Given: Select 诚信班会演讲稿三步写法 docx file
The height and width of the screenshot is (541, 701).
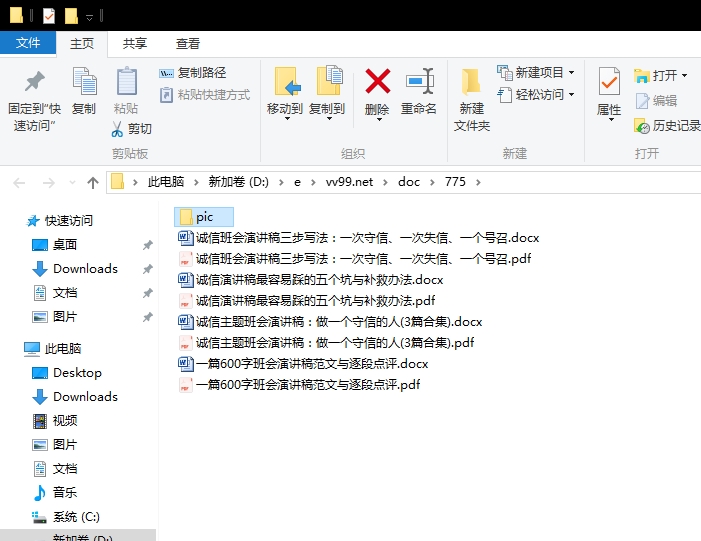Looking at the screenshot, I should point(359,238).
